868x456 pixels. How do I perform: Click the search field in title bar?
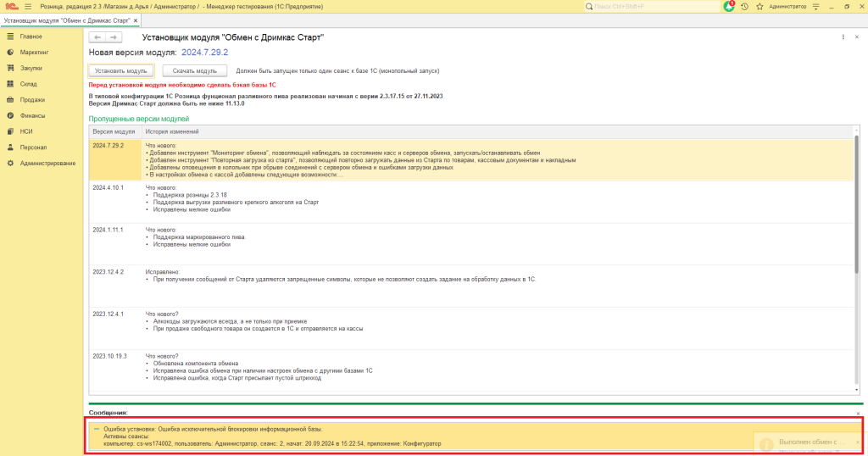[x=653, y=6]
